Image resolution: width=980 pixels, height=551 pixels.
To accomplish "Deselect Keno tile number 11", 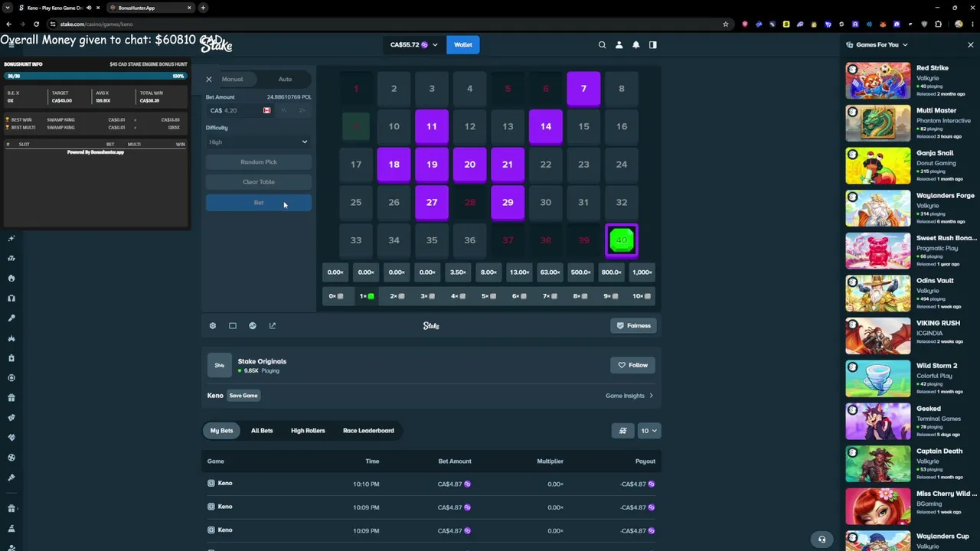I will pyautogui.click(x=432, y=126).
